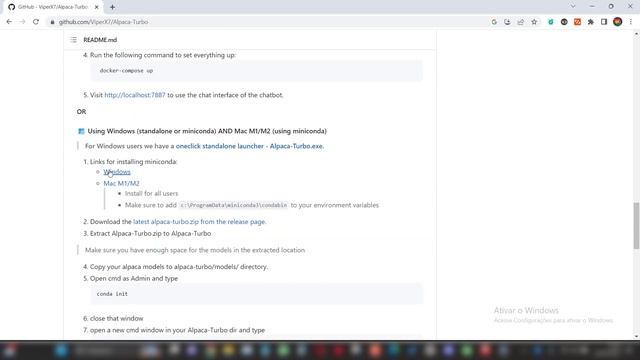Open the tab search chevron
This screenshot has height=360, width=640.
click(x=573, y=7)
